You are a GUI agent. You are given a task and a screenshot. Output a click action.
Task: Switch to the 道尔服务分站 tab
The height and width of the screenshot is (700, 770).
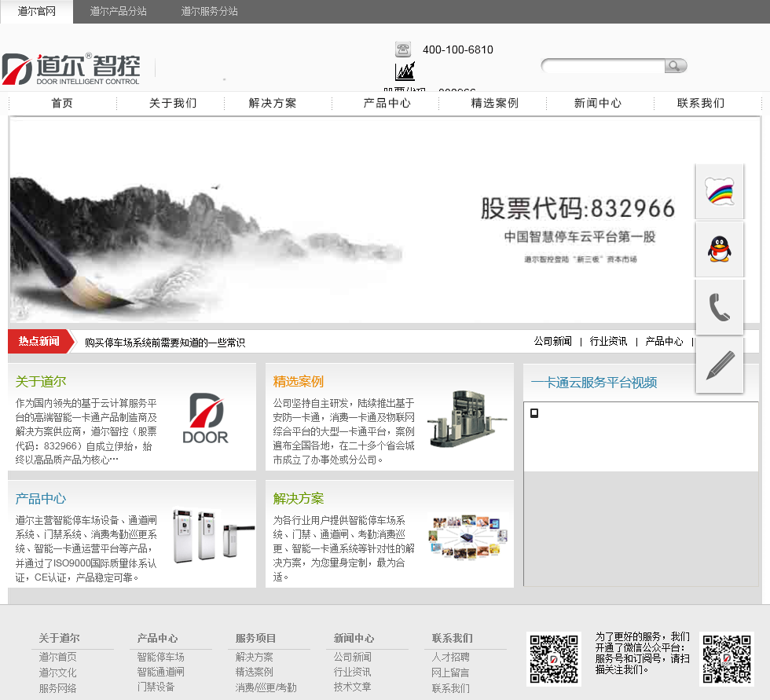[209, 11]
